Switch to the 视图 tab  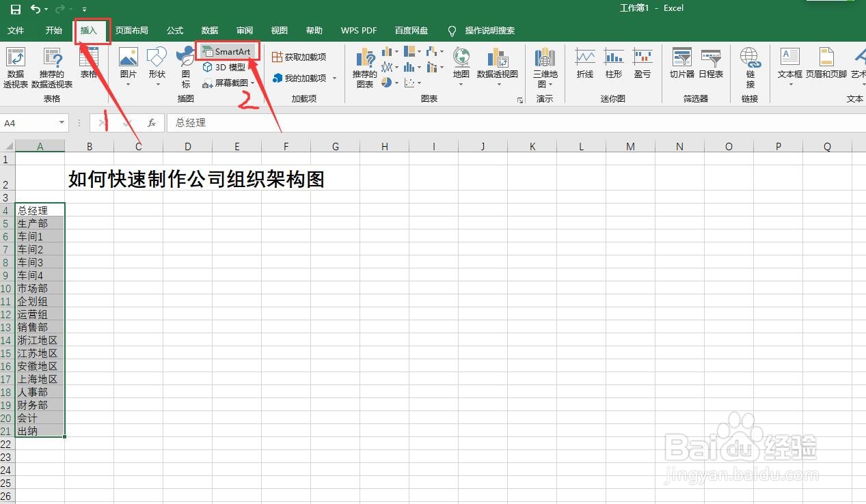(x=279, y=31)
